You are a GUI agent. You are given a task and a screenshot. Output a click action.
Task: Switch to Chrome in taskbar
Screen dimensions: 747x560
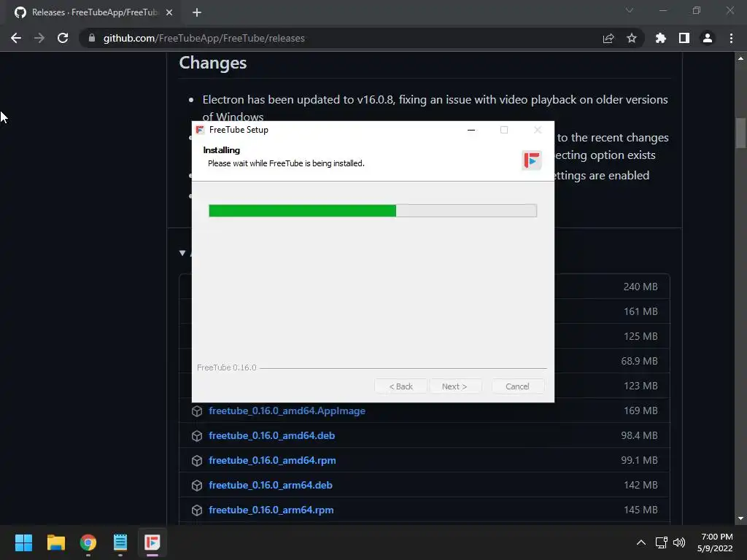tap(88, 542)
